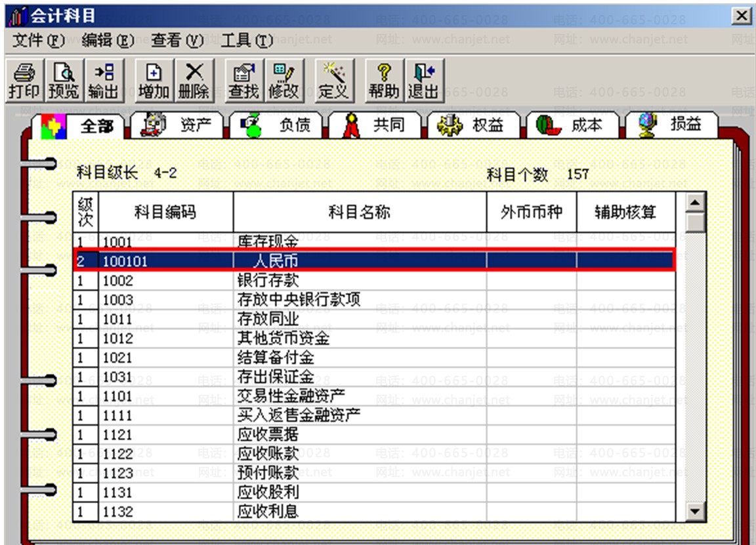Close the 会计科目 window
The height and width of the screenshot is (545, 756).
[741, 16]
